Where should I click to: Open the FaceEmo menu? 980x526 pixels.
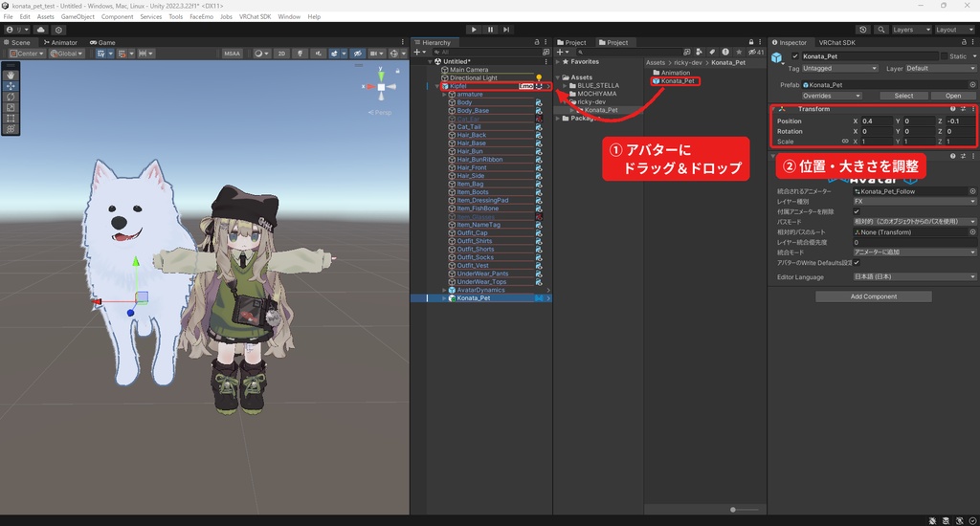click(201, 17)
